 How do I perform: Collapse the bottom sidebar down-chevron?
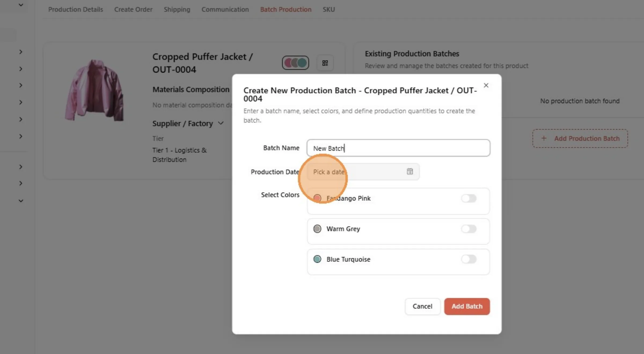coord(21,201)
